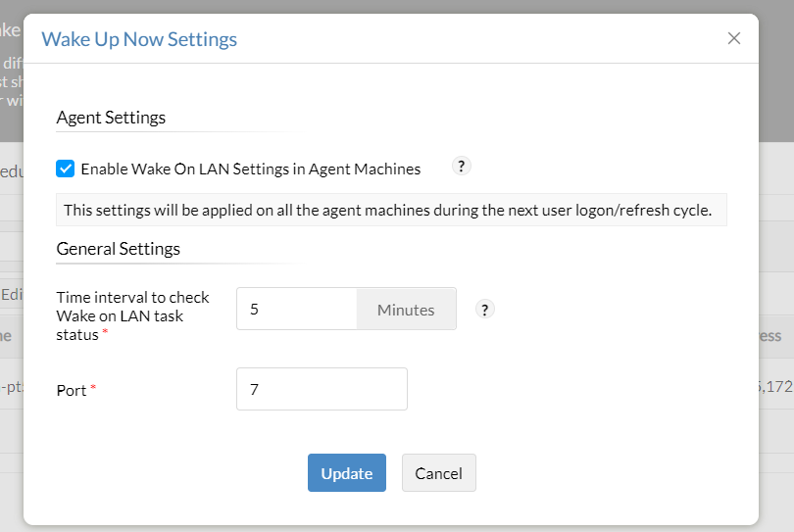The height and width of the screenshot is (532, 794).
Task: Click the orange computer name link behind dialog
Action: pos(11,387)
